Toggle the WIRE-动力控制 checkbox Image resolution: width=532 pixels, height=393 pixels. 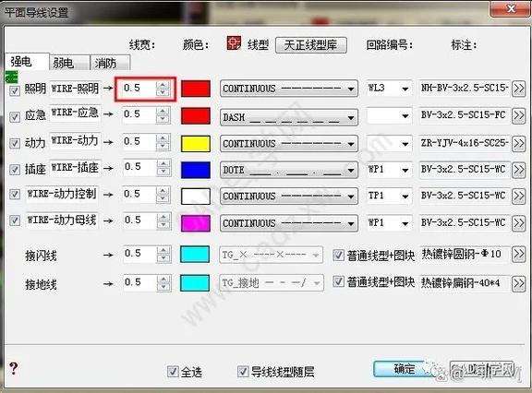(14, 194)
